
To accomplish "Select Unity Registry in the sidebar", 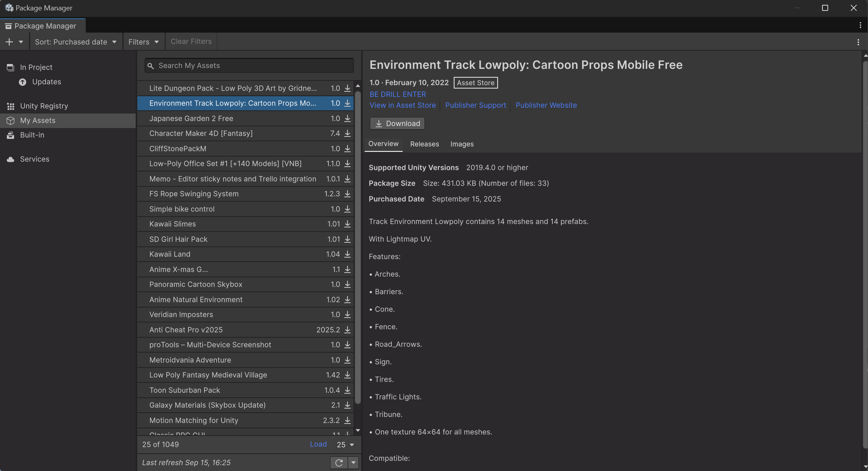I will (x=44, y=106).
